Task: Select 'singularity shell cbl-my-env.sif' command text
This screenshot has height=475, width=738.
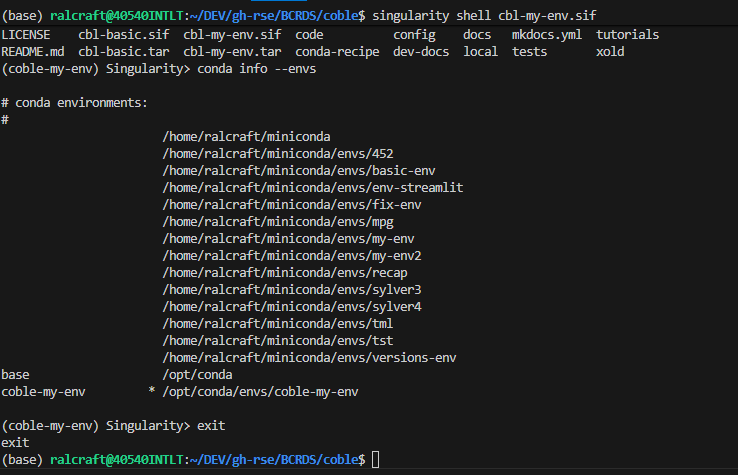Action: (x=484, y=16)
